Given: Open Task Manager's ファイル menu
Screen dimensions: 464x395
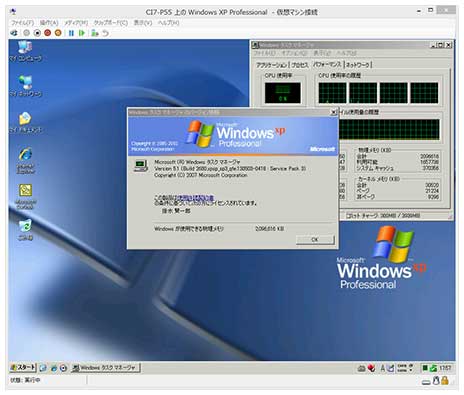Looking at the screenshot, I should pos(264,53).
